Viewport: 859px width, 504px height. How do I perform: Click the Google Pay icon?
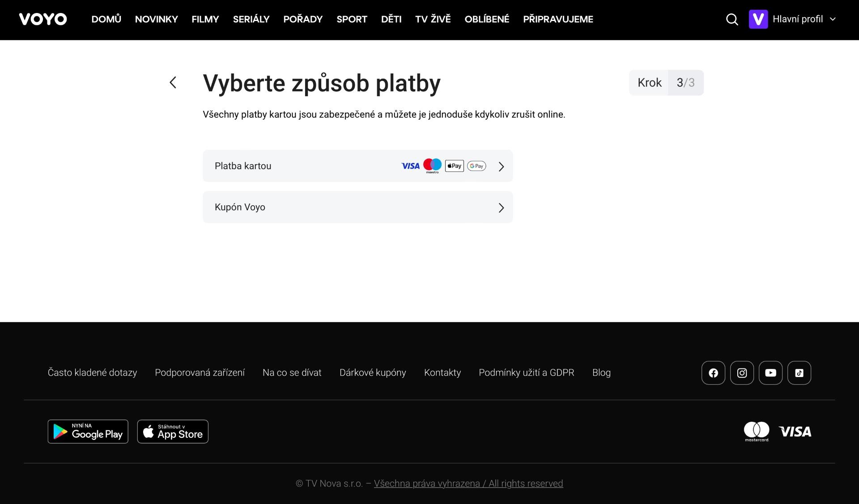[476, 166]
